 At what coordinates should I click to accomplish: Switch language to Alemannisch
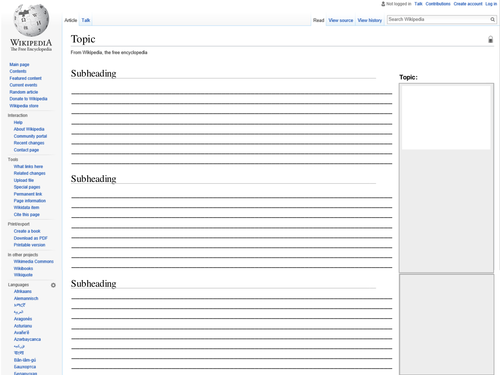[x=26, y=299]
